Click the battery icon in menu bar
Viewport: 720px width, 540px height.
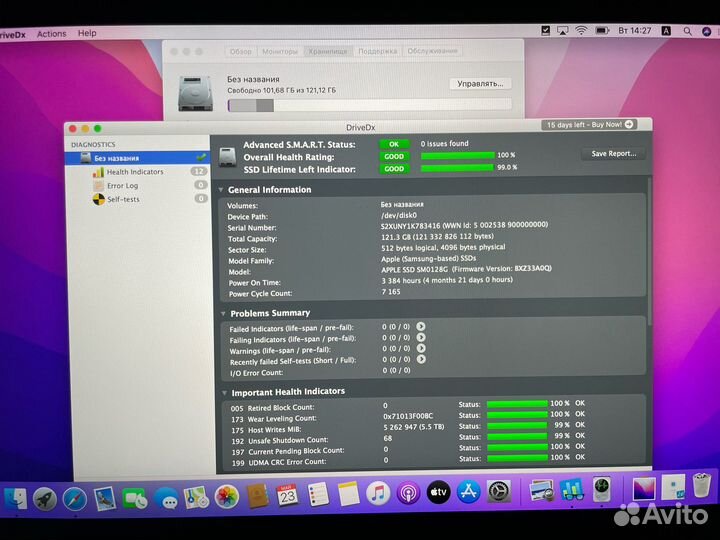coord(602,31)
